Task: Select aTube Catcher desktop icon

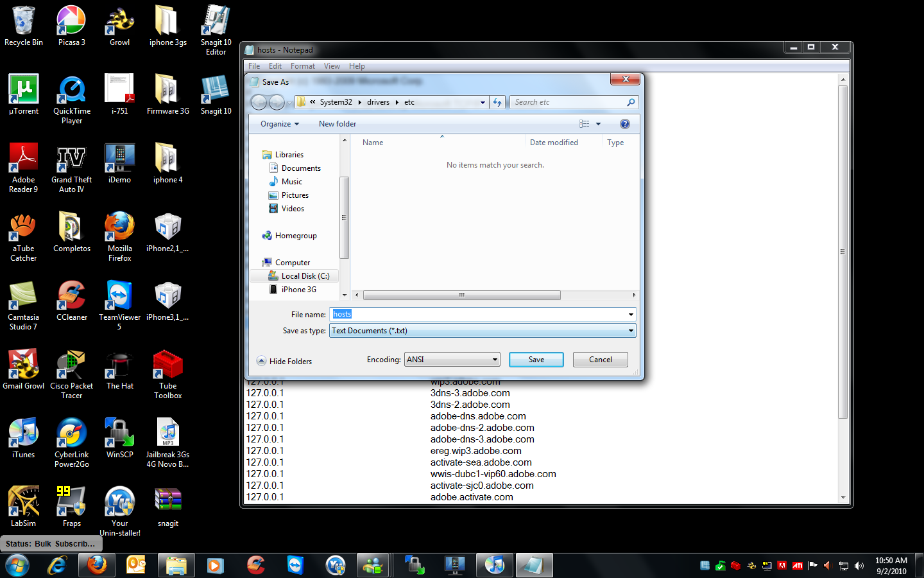Action: pos(23,236)
